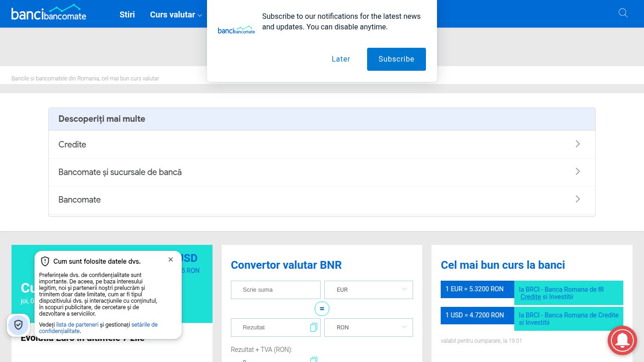Open the RON target currency dropdown
This screenshot has width=644, height=362.
click(x=368, y=328)
